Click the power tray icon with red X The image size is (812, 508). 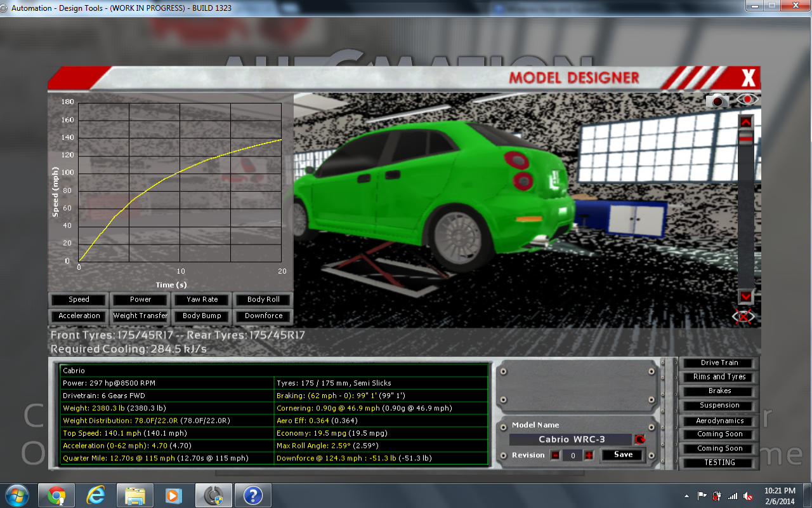[x=717, y=496]
